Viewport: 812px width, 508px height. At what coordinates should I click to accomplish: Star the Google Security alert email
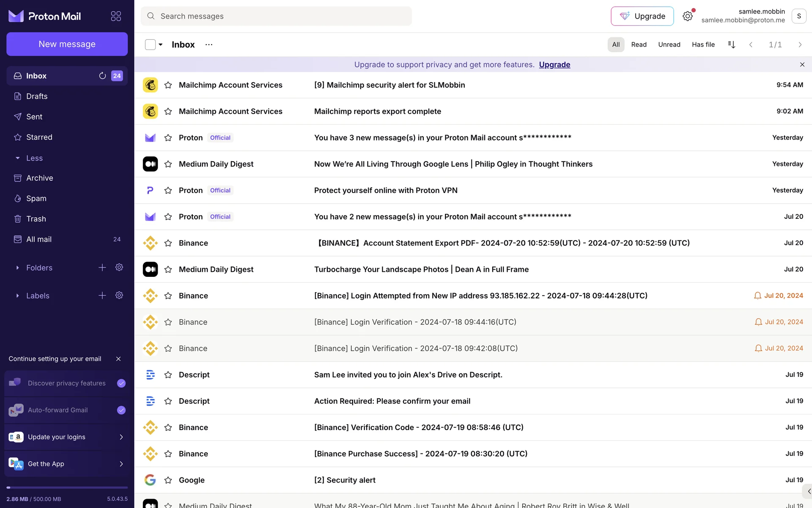168,480
